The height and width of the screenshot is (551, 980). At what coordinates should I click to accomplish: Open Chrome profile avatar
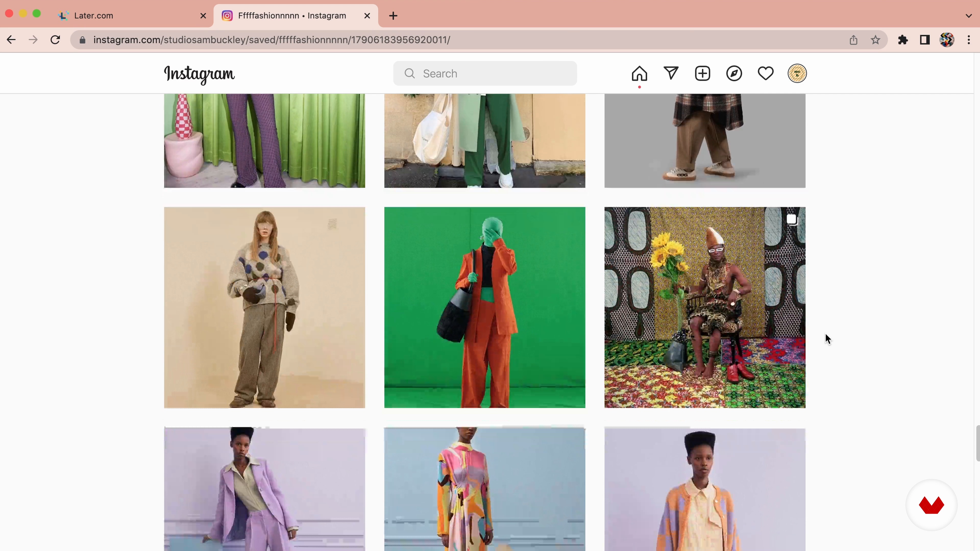pos(947,40)
